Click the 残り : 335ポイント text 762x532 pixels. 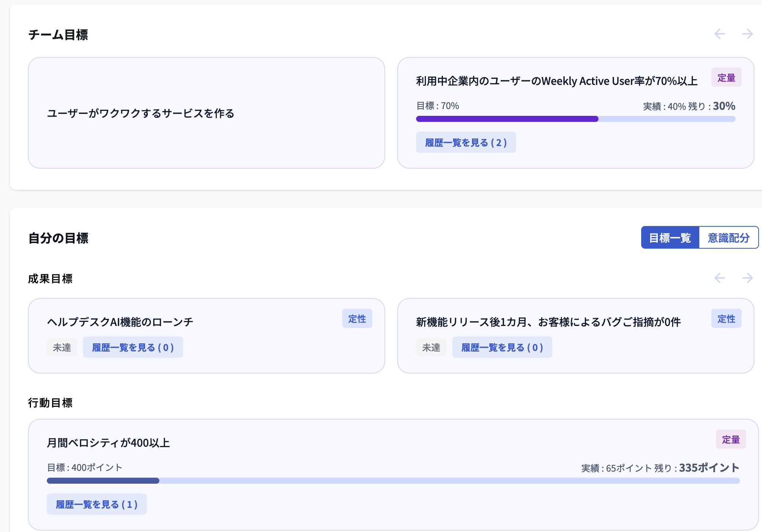(697, 468)
